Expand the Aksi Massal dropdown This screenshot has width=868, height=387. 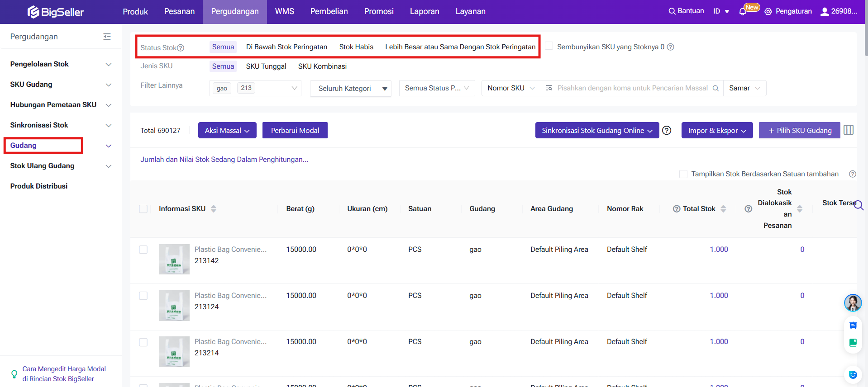click(x=227, y=131)
